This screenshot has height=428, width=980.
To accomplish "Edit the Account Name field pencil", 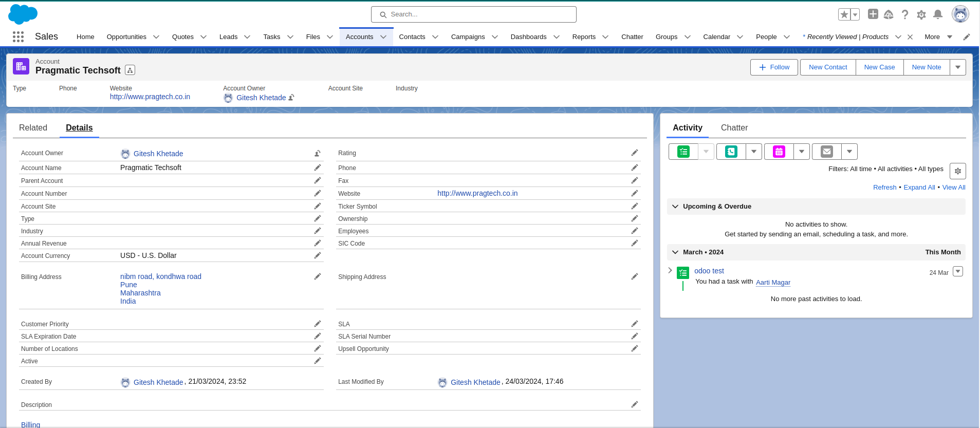I will [x=318, y=168].
